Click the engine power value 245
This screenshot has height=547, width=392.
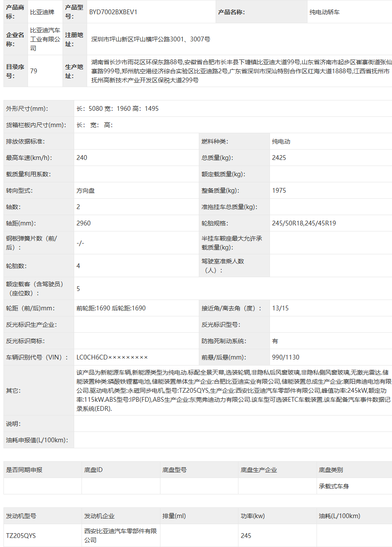[246, 536]
